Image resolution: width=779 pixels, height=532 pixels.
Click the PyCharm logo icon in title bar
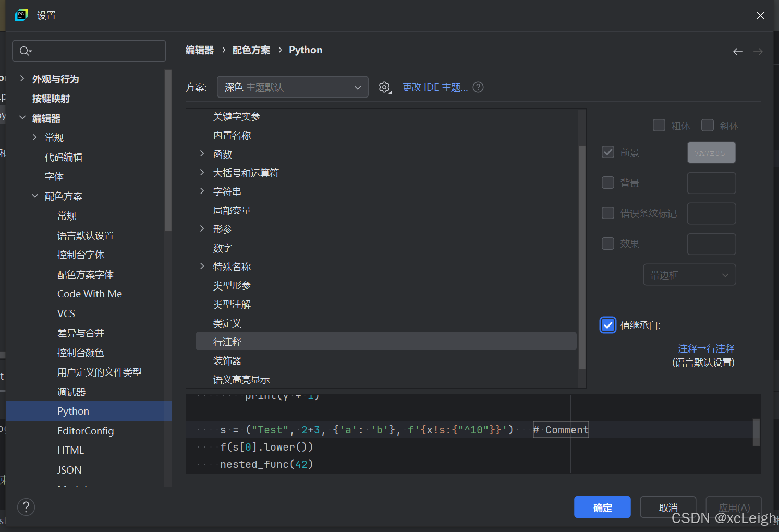pyautogui.click(x=21, y=15)
